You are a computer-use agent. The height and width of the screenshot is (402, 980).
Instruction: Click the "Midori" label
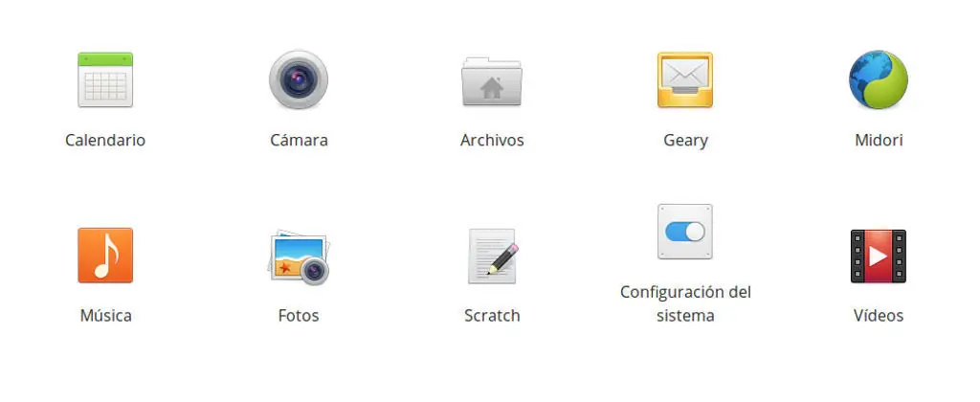point(879,140)
